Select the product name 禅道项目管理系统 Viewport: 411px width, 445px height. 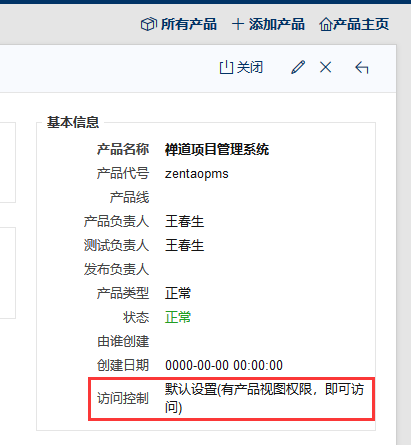pyautogui.click(x=217, y=149)
